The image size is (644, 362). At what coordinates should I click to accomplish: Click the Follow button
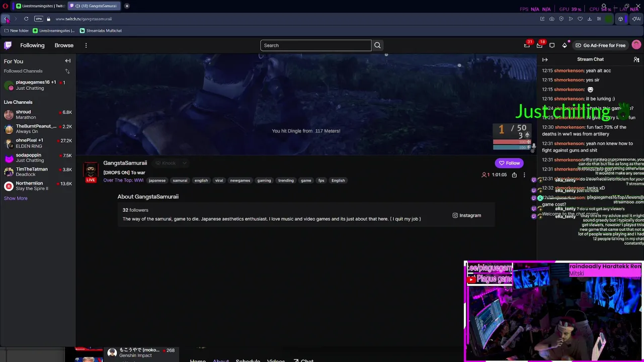509,163
